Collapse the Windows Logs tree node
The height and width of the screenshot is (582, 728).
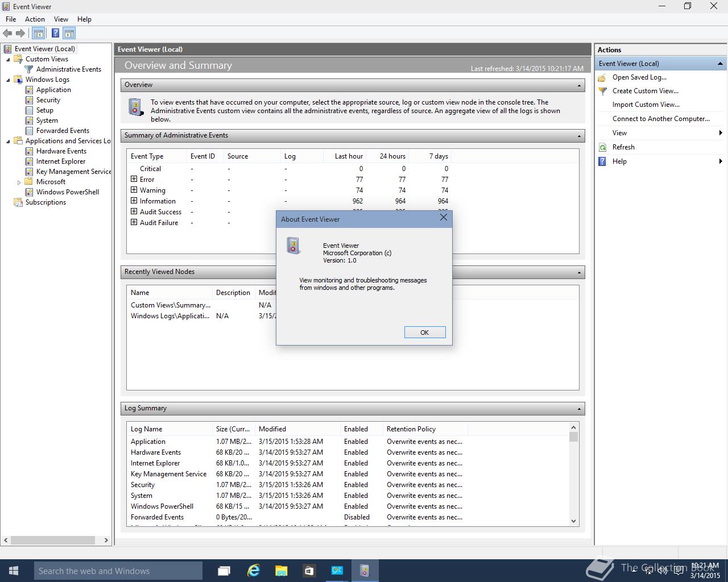click(8, 80)
